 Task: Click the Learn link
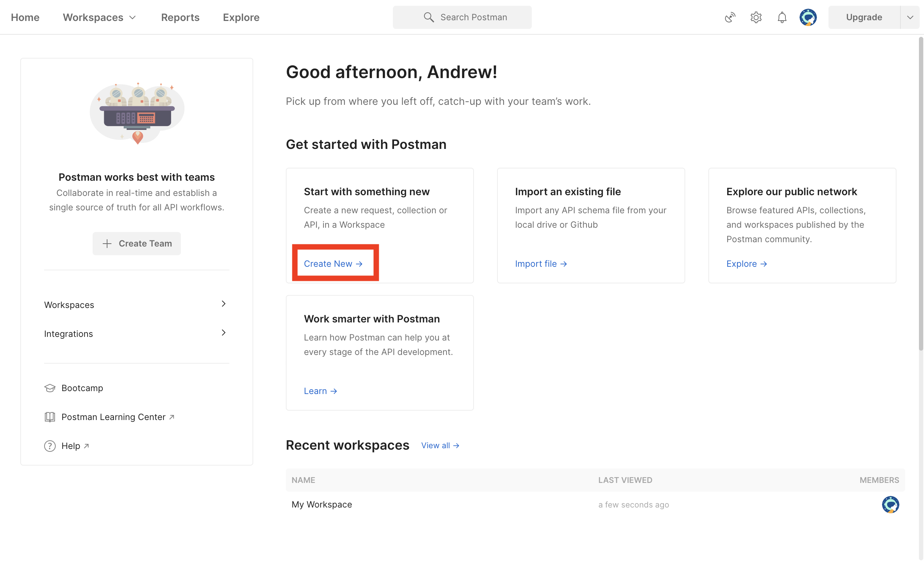click(321, 391)
